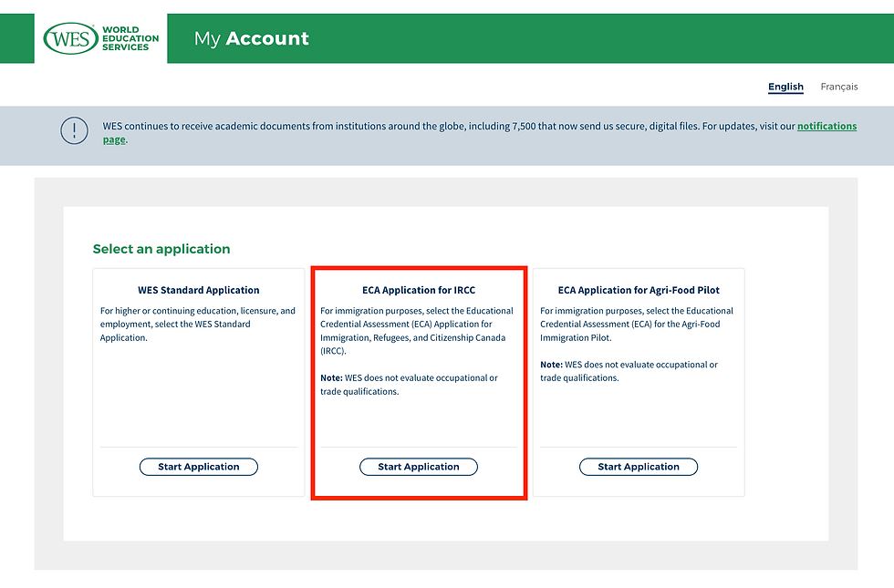The height and width of the screenshot is (588, 894).
Task: Click the ECA Application for Agri-Food Pilot title
Action: click(x=639, y=291)
